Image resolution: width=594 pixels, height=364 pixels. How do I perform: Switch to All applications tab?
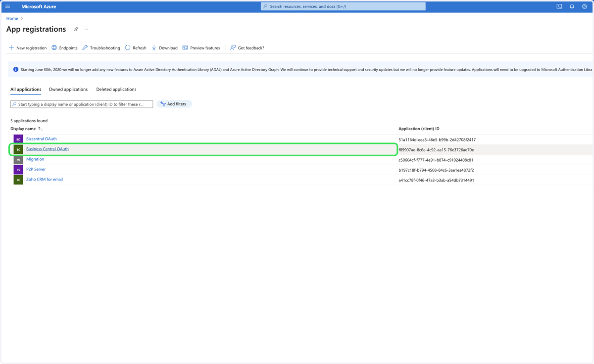(26, 90)
